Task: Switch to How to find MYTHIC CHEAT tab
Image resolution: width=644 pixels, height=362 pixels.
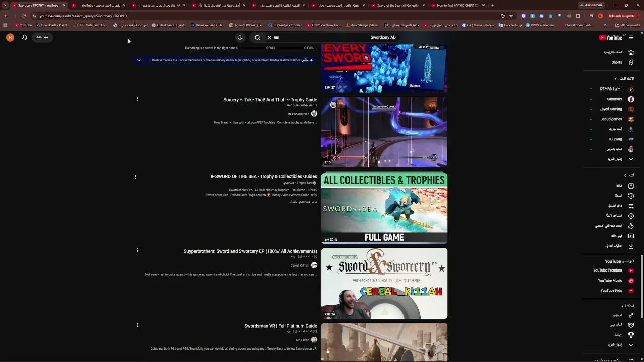Action: click(457, 5)
